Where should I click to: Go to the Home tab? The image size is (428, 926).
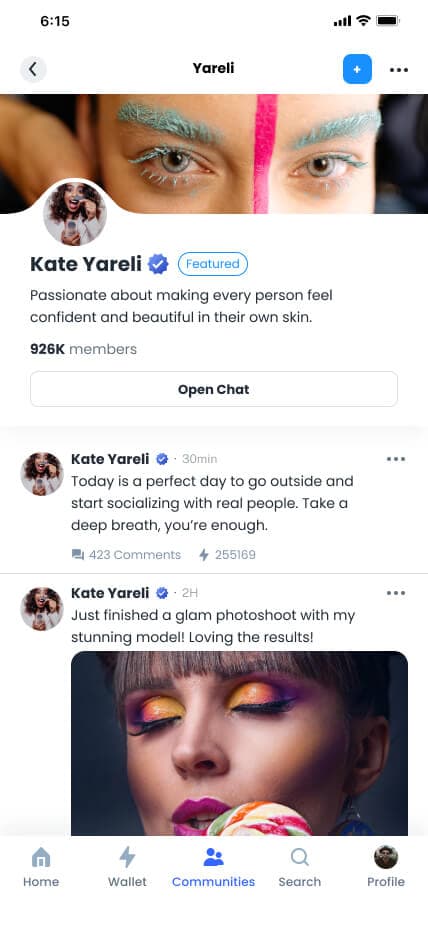(41, 866)
